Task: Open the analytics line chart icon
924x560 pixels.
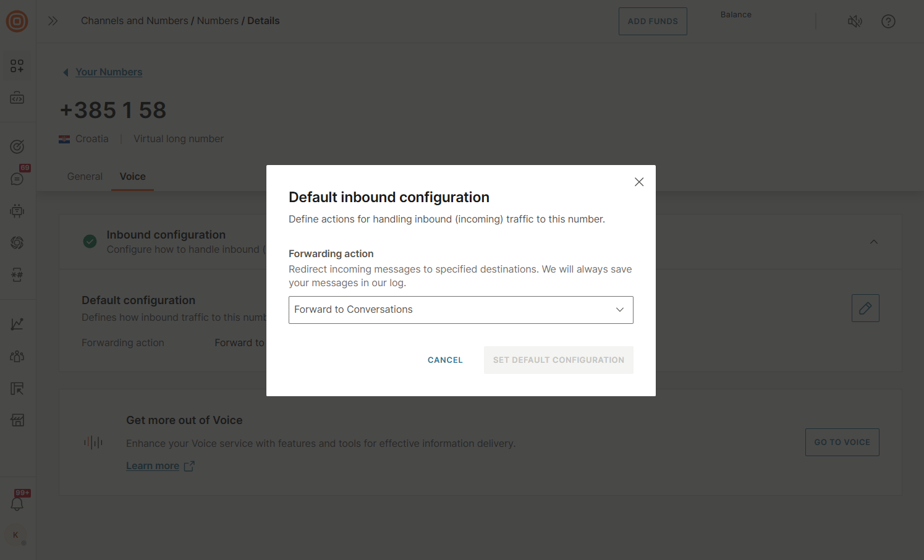Action: tap(17, 324)
